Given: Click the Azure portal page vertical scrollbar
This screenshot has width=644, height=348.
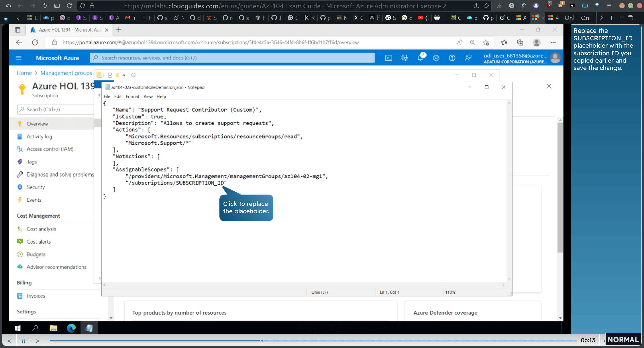Looking at the screenshot, I should pos(560,188).
